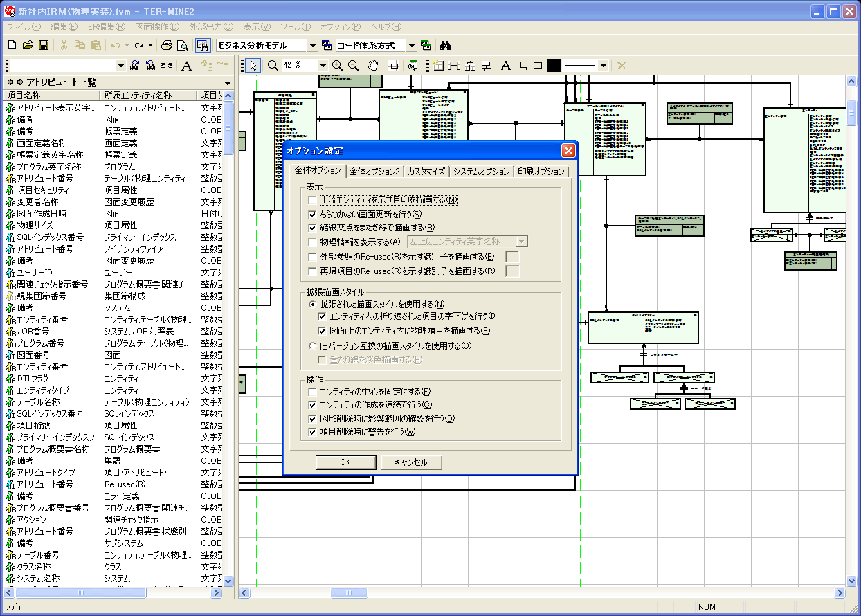Click the black color swatch in drawing toolbar
Screen dimensions: 861x616
pyautogui.click(x=554, y=65)
